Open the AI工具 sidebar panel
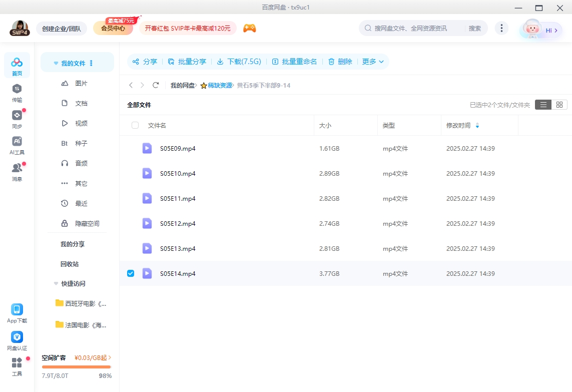 click(x=17, y=145)
